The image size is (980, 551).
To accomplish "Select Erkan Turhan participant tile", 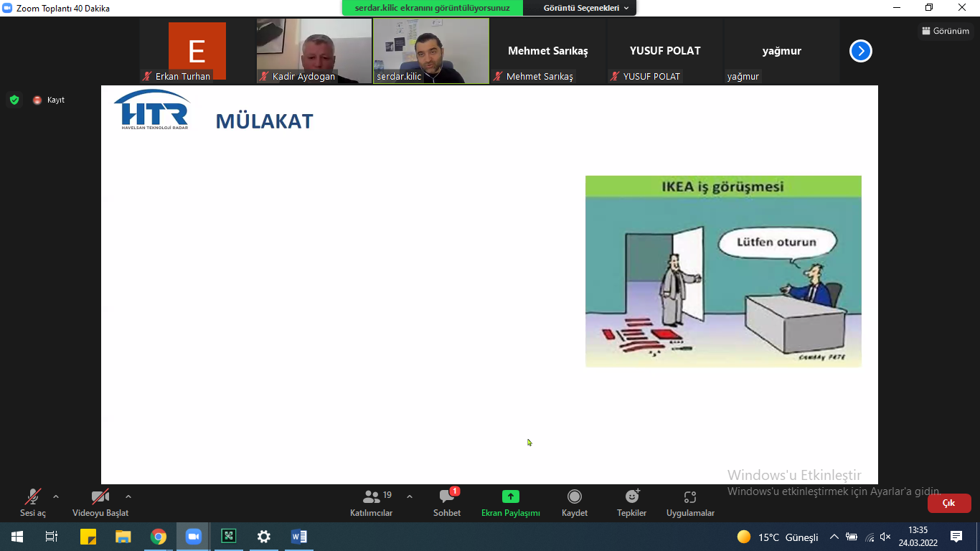I will click(197, 51).
